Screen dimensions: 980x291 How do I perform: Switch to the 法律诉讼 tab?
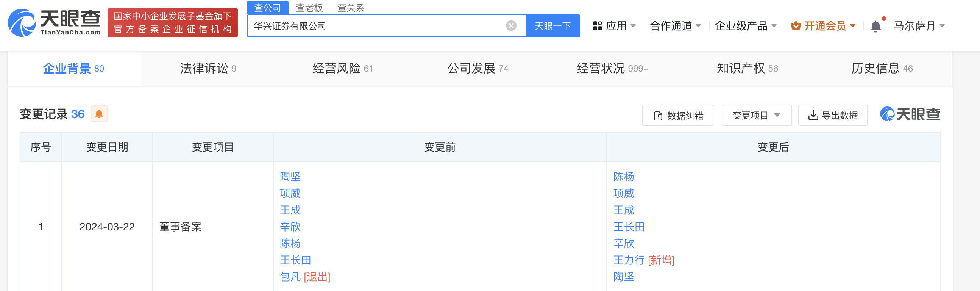pos(208,69)
